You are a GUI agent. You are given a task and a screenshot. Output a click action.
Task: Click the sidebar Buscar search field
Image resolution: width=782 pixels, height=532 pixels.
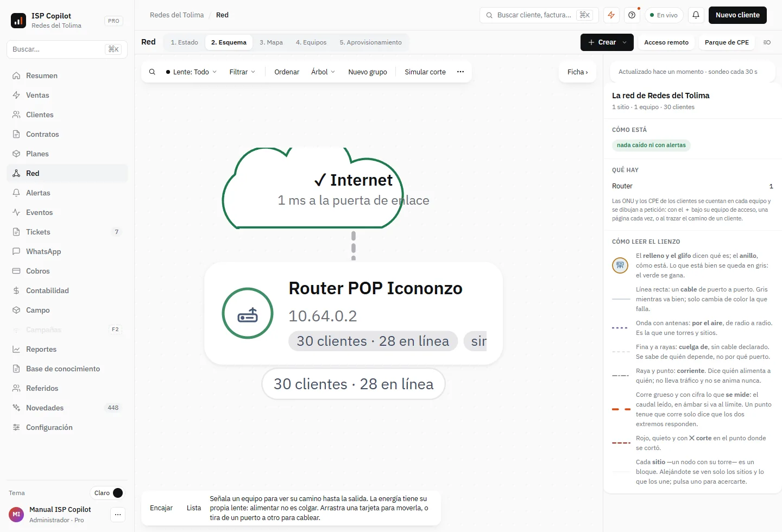[67, 49]
